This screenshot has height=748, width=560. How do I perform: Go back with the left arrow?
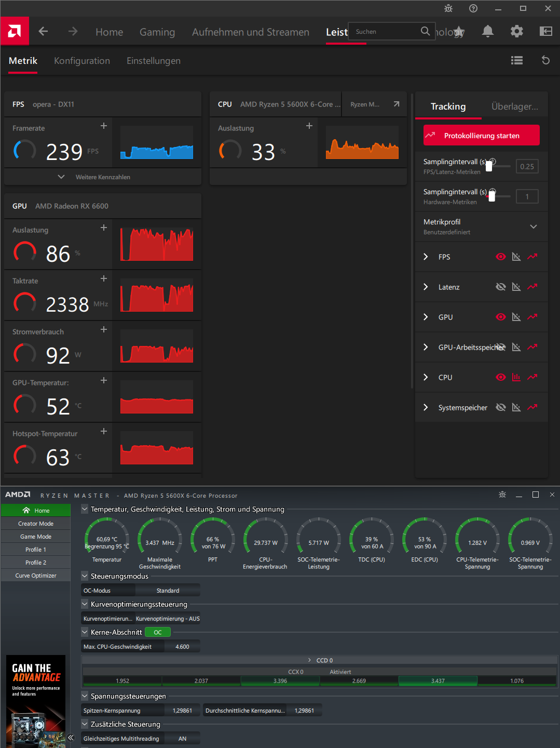[x=43, y=32]
